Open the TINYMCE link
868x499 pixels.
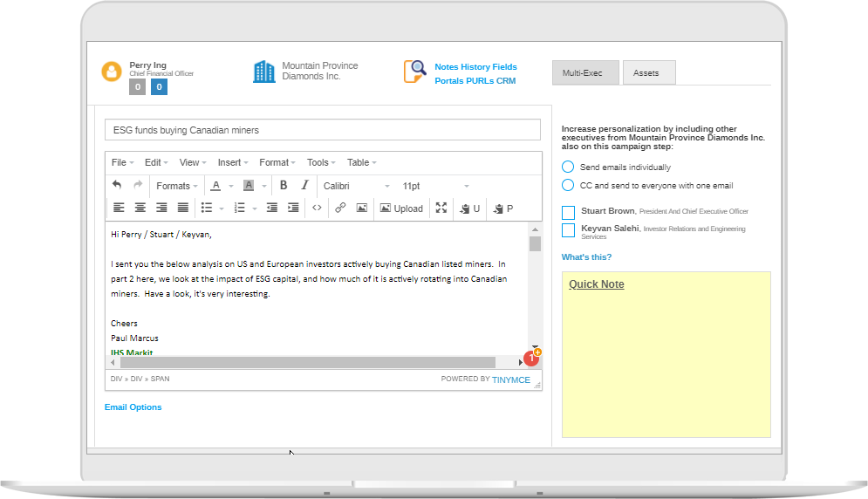coord(511,379)
